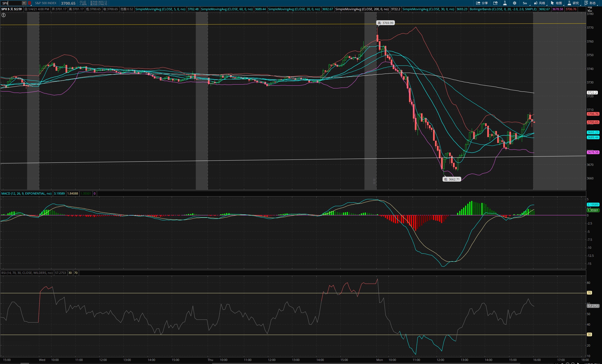The image size is (602, 364).
Task: Click the 买方价:3655.12 bid price
Action: (x=99, y=2)
